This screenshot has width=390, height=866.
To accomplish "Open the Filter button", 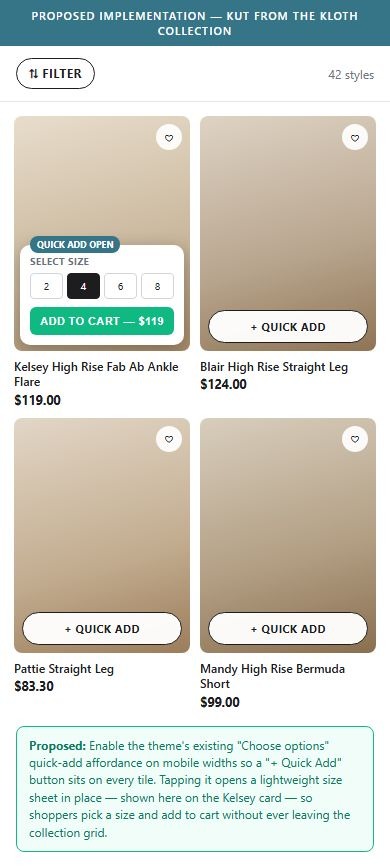I will (55, 73).
